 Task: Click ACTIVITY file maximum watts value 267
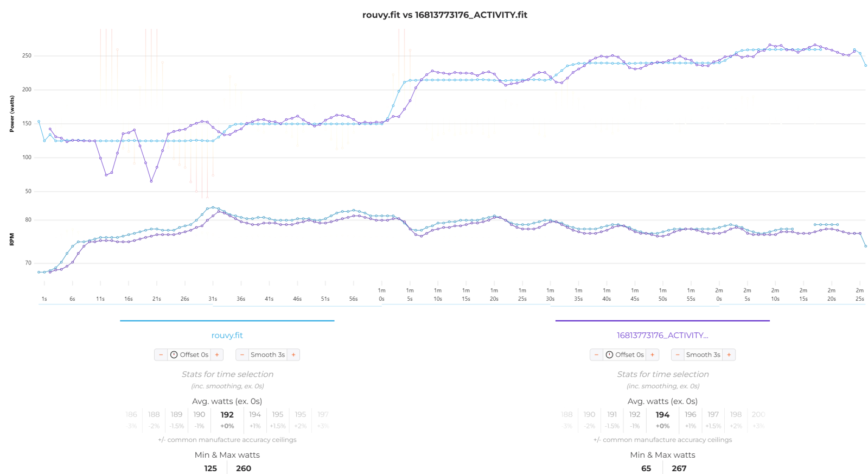tap(679, 469)
